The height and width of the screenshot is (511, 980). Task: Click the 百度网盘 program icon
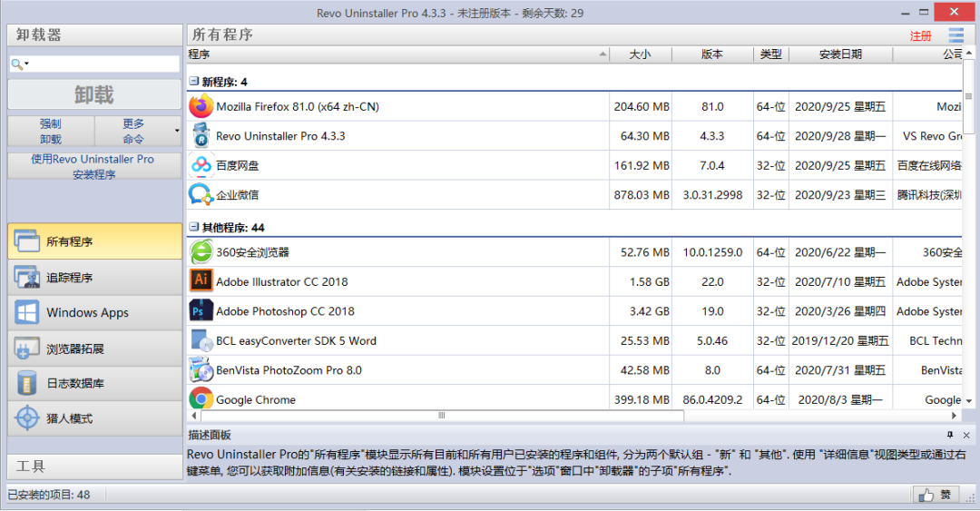(201, 165)
